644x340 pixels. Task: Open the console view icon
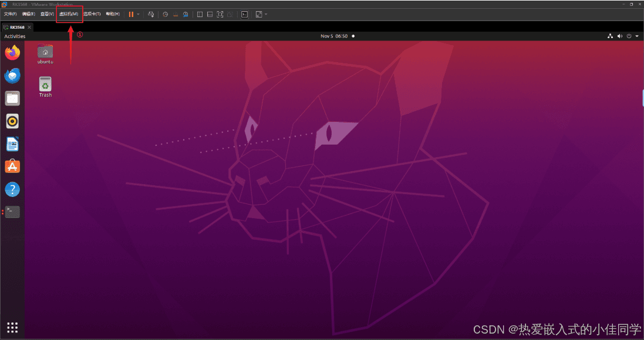click(244, 14)
